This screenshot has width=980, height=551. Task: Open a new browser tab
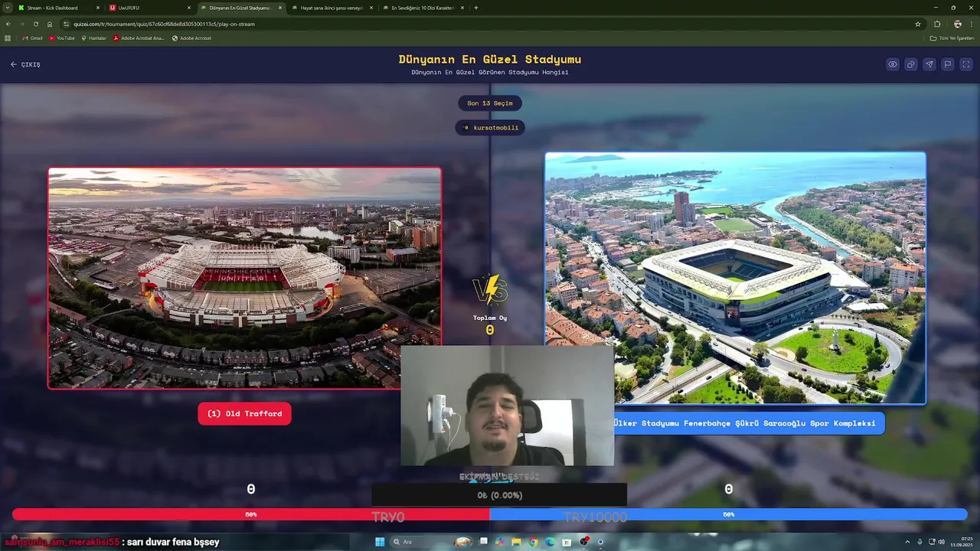[x=476, y=8]
